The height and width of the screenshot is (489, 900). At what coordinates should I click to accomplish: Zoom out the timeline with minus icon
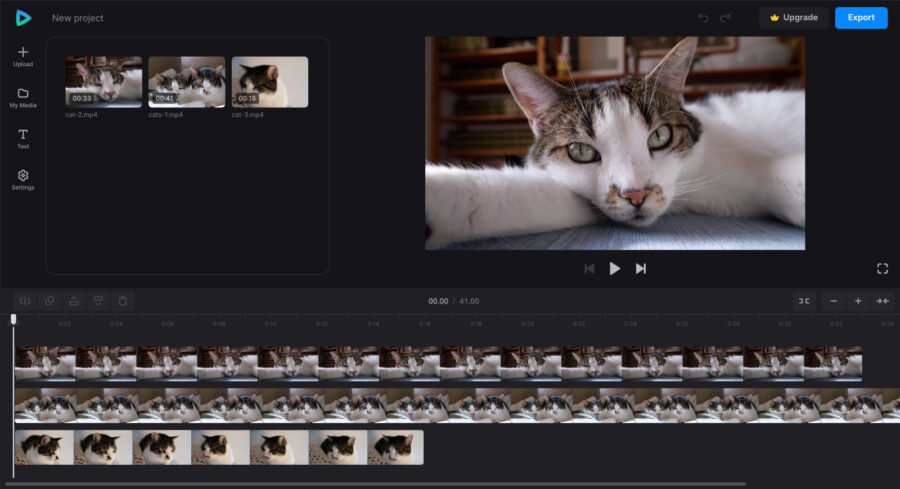[x=833, y=301]
